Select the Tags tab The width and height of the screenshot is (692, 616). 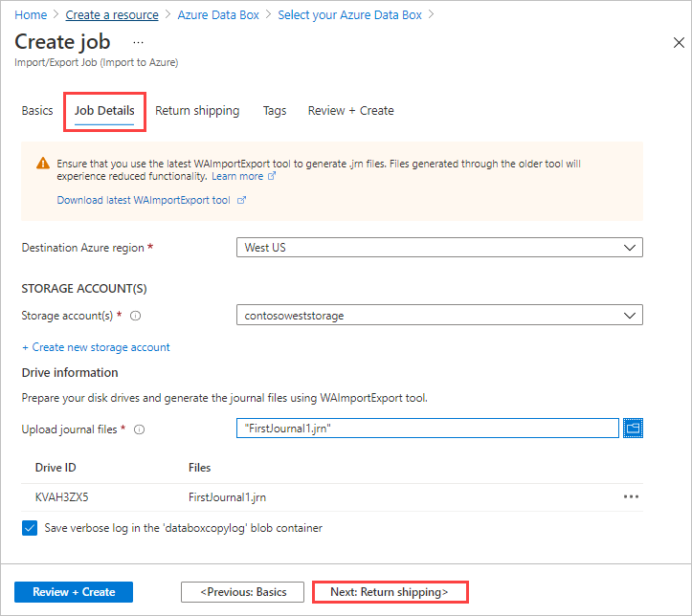coord(275,111)
